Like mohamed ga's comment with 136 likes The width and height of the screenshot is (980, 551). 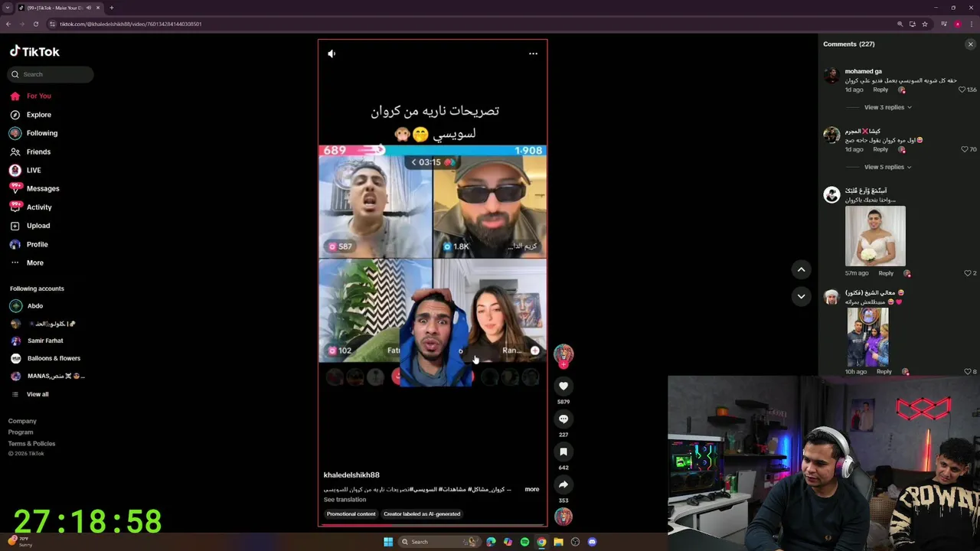point(962,90)
